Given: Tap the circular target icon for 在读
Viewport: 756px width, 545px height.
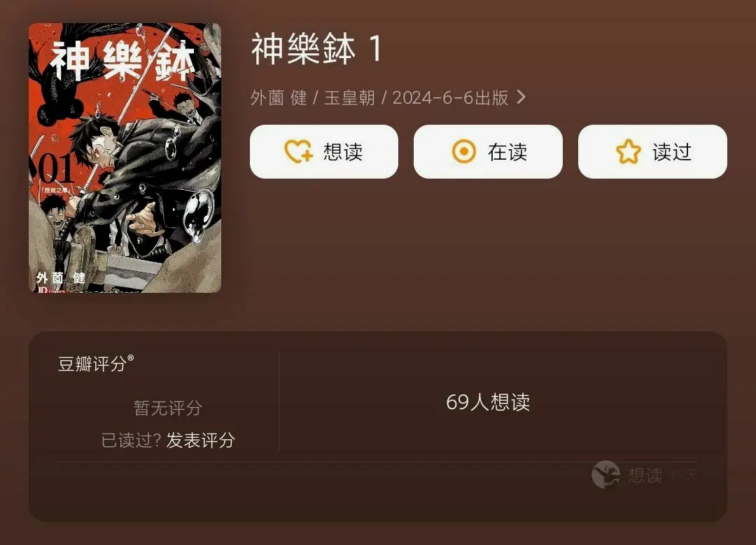Looking at the screenshot, I should tap(464, 151).
